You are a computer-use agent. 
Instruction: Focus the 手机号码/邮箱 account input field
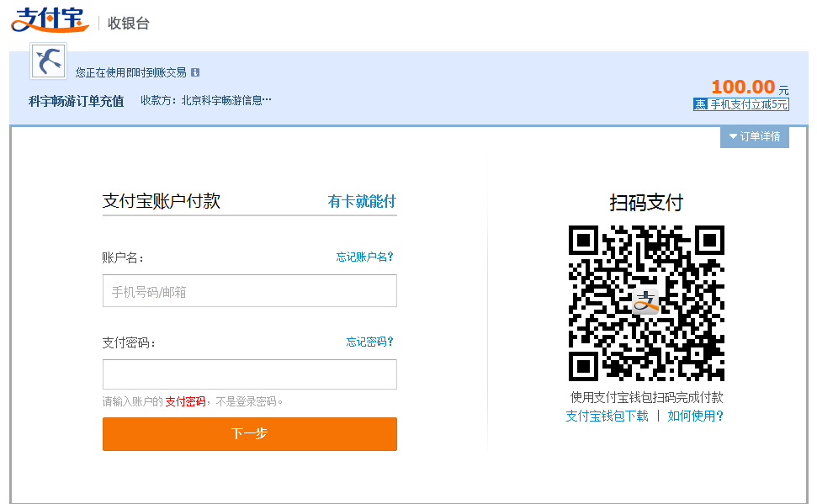click(x=250, y=291)
